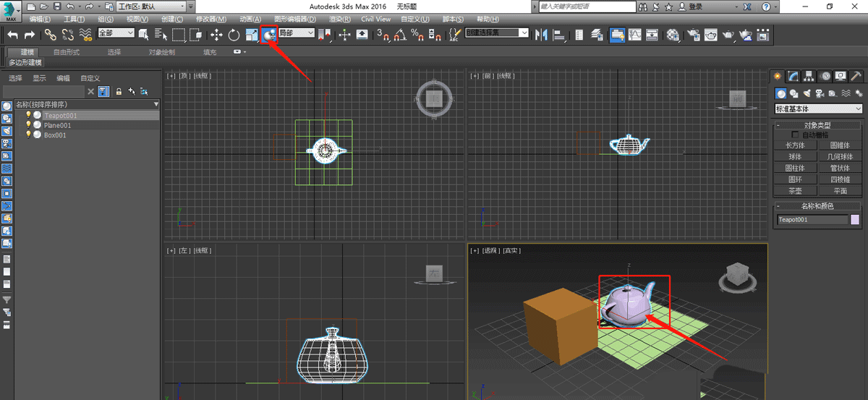The width and height of the screenshot is (868, 400).
Task: Activate the Select and Move tool
Action: pos(216,34)
